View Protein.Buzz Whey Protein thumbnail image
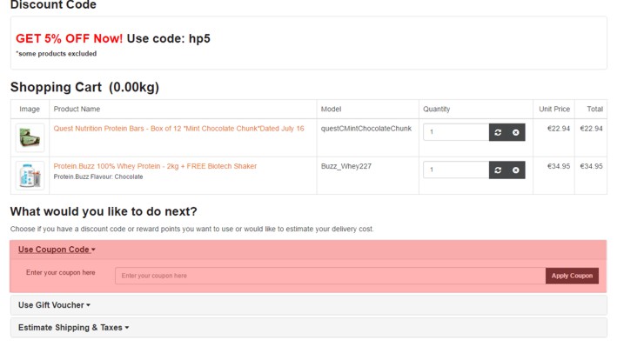The image size is (644, 353). [30, 176]
